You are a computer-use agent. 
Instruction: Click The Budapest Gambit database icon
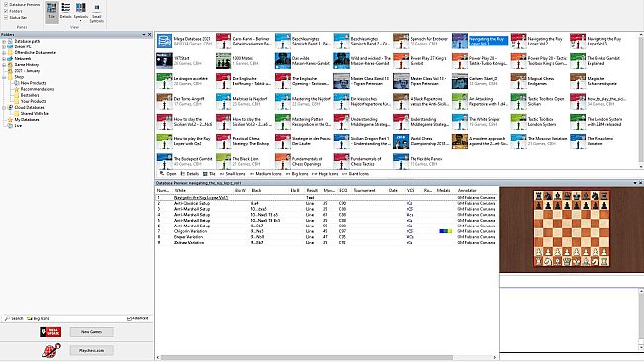[164, 161]
